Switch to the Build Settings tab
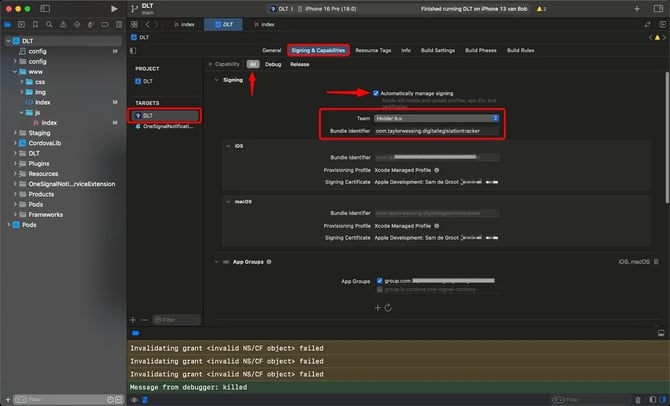 437,50
